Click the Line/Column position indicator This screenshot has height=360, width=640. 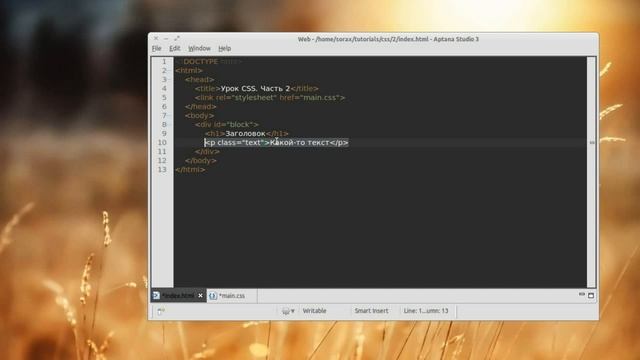click(x=426, y=311)
